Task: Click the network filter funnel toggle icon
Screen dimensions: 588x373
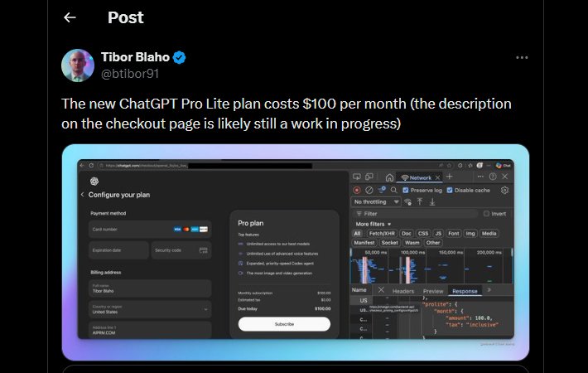Action: coord(382,191)
